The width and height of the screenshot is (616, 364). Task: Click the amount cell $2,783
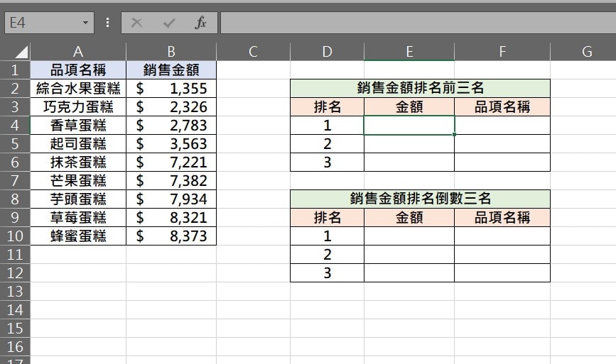(171, 126)
